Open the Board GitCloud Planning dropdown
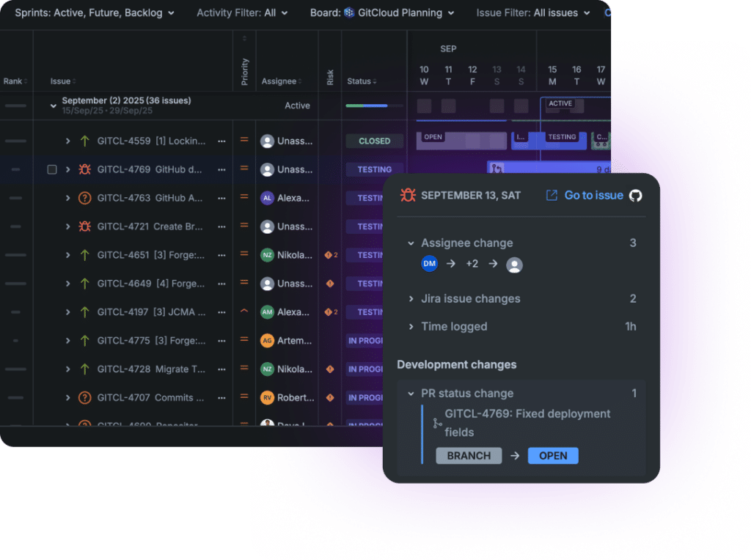Viewport: 751px width, 560px height. point(381,13)
